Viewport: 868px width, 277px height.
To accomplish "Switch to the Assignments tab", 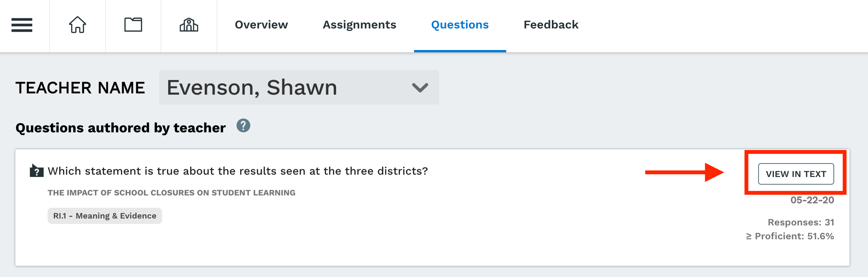I will coord(359,25).
